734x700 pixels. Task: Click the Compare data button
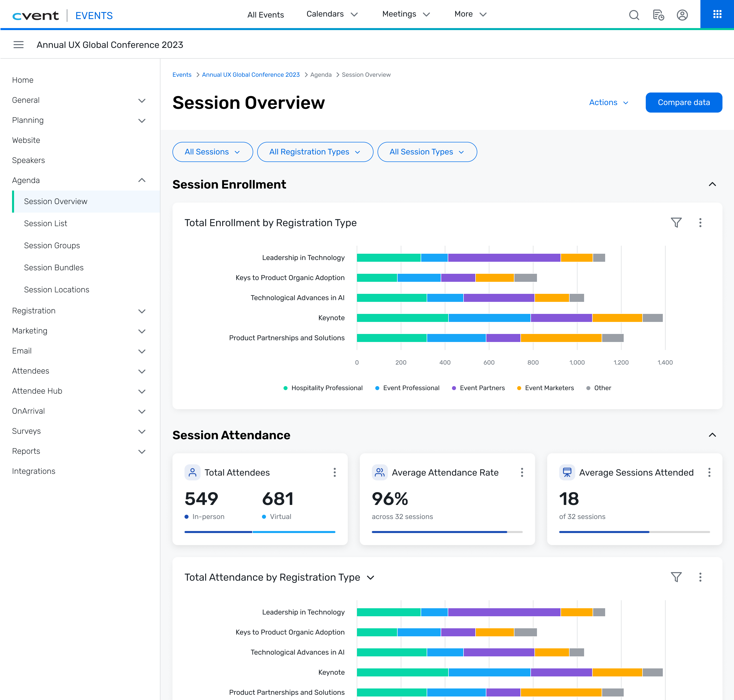pos(684,102)
